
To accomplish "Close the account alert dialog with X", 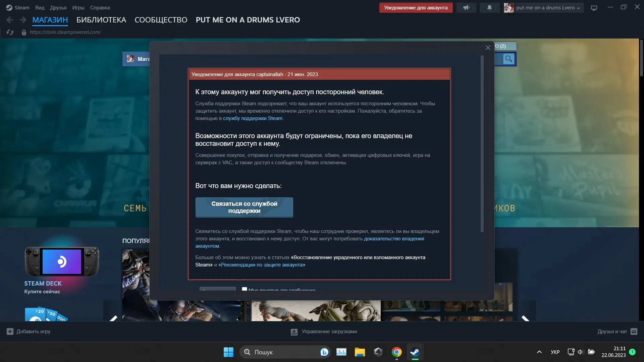I will (x=488, y=48).
